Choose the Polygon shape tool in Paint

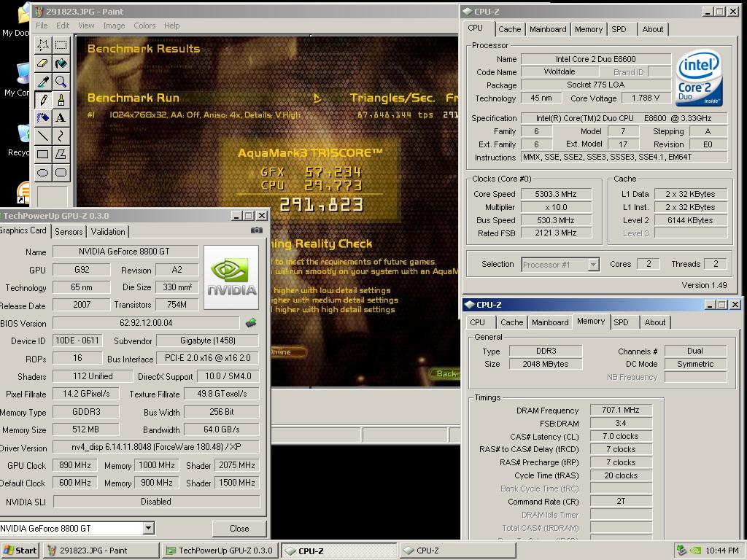61,155
